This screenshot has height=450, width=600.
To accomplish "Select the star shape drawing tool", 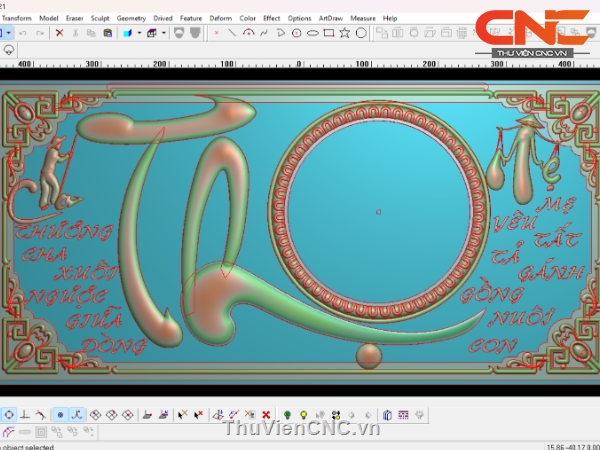I will (344, 33).
